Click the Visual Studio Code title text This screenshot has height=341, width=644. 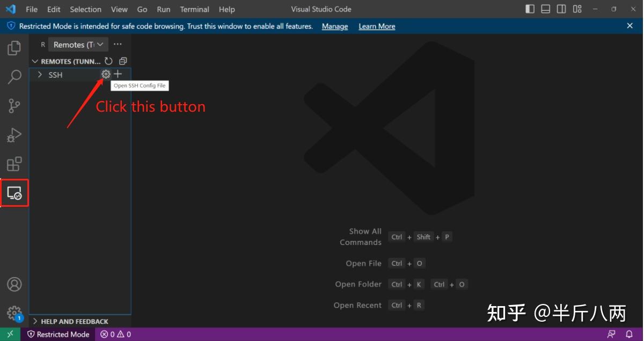321,9
